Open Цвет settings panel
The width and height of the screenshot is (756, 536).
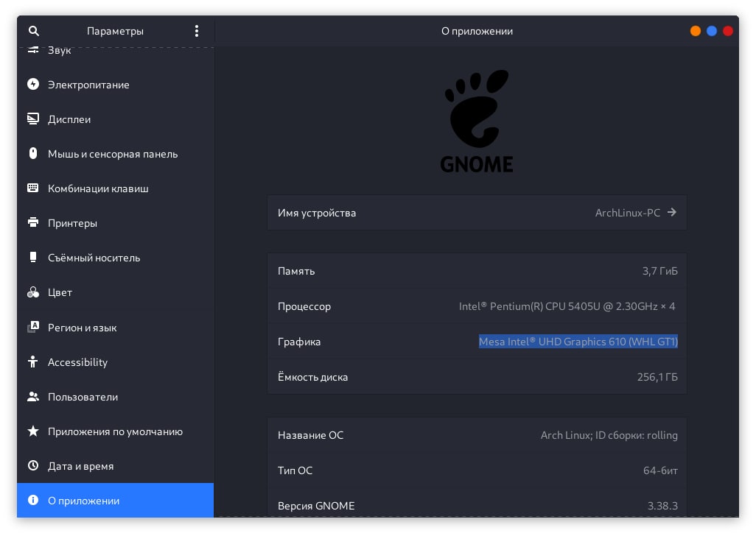pyautogui.click(x=115, y=292)
